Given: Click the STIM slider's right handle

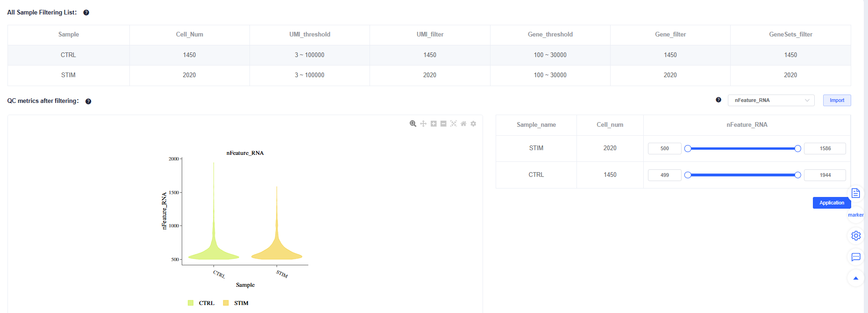Looking at the screenshot, I should pos(798,148).
